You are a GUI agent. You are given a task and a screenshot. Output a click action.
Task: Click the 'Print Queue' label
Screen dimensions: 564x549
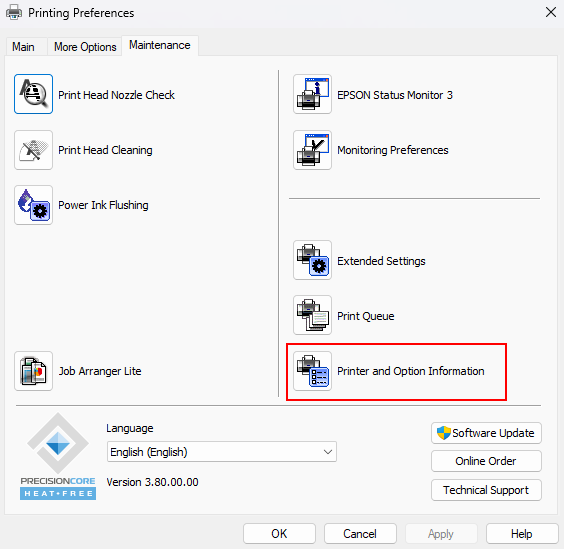click(366, 316)
